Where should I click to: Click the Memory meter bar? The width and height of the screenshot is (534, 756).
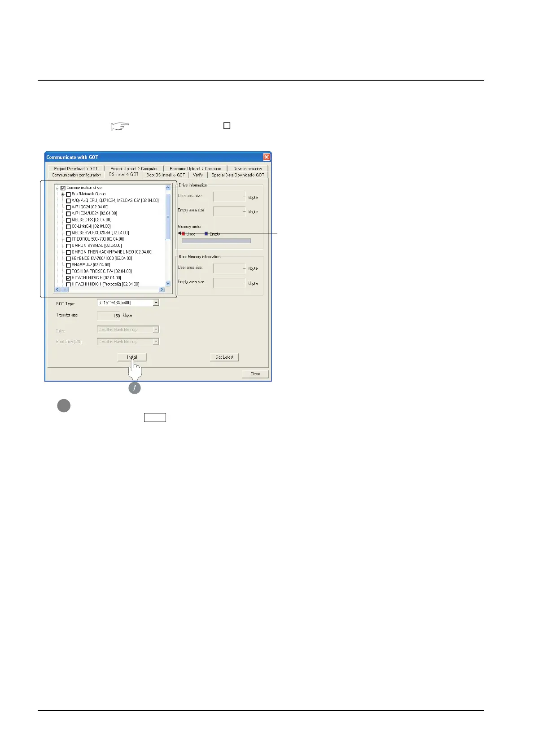click(x=216, y=241)
